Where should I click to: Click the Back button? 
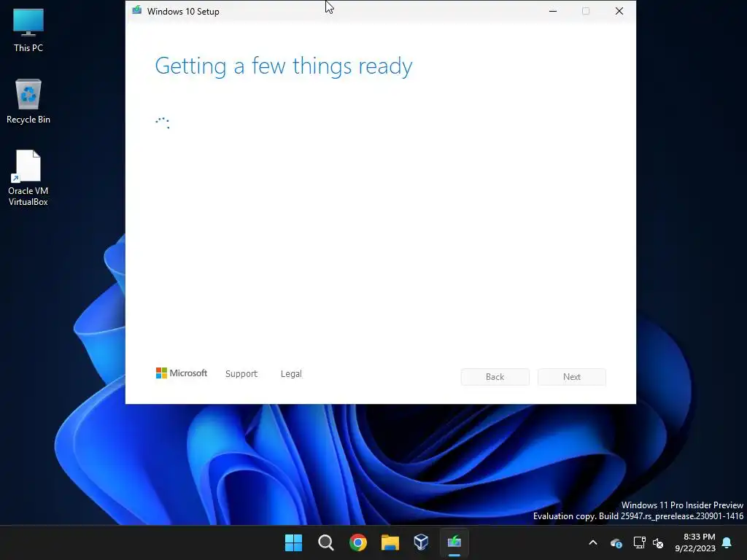point(495,377)
